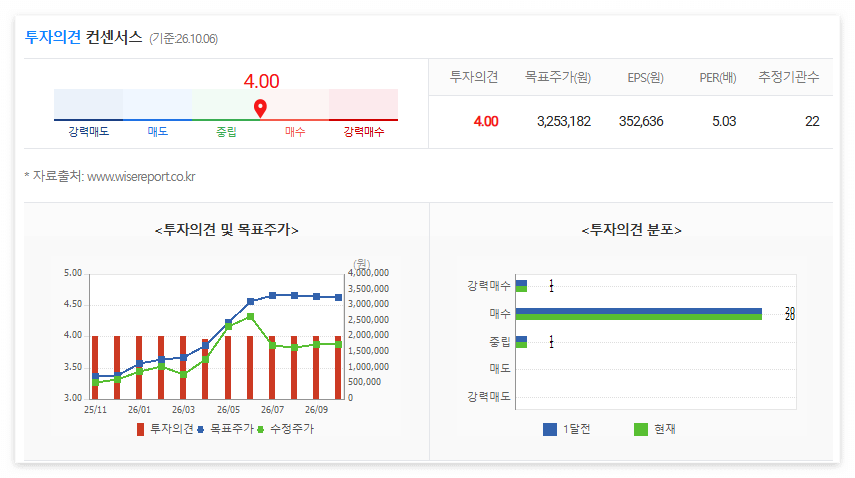Click the green 수정주가 legend marker
Image resolution: width=855 pixels, height=478 pixels.
coord(261,429)
